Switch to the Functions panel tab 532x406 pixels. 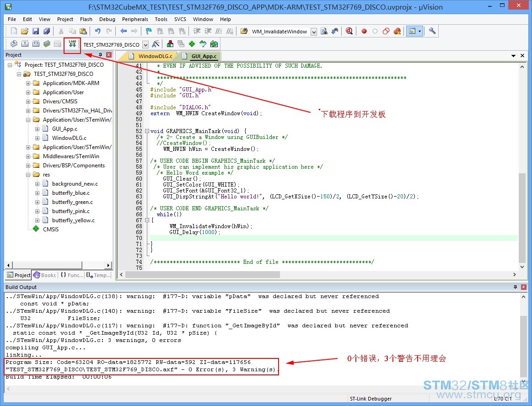click(72, 275)
